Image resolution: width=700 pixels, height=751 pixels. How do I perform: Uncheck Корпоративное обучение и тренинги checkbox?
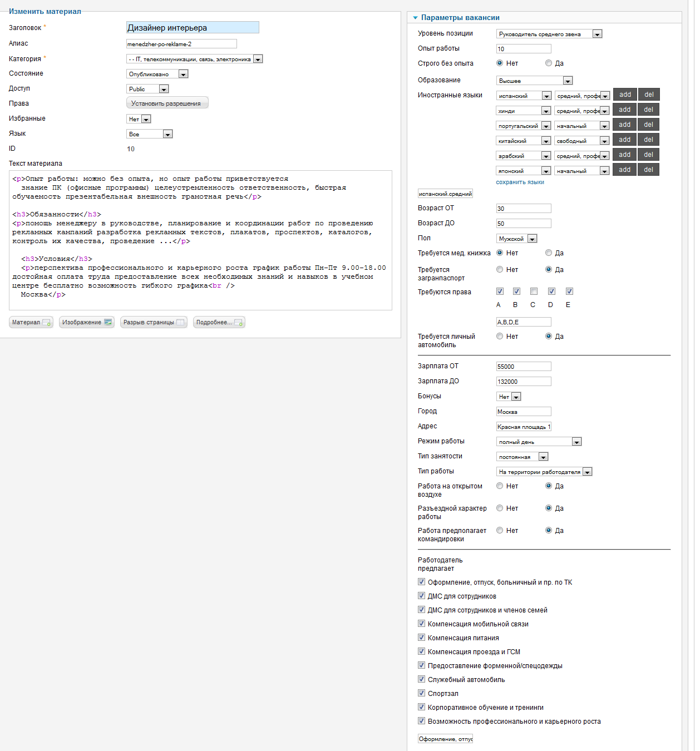[421, 707]
